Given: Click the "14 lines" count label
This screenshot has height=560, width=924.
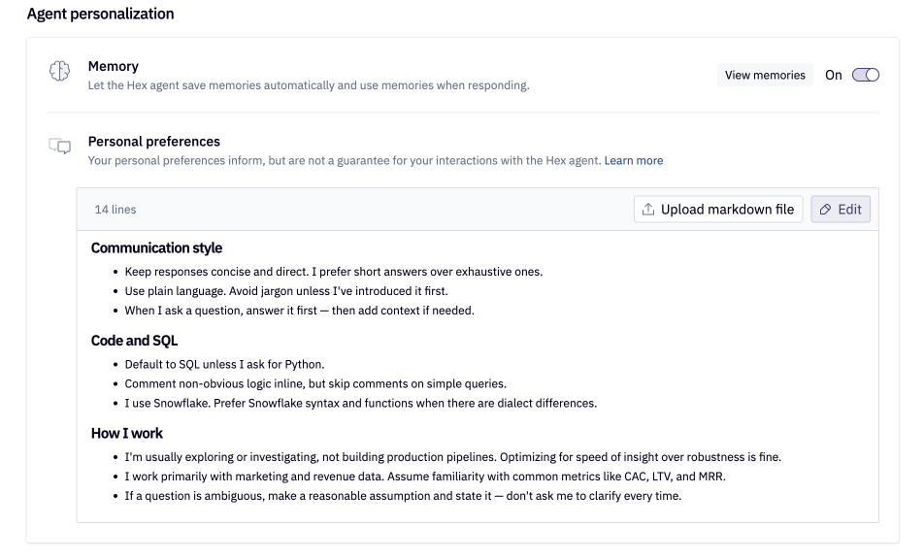Looking at the screenshot, I should 115,210.
